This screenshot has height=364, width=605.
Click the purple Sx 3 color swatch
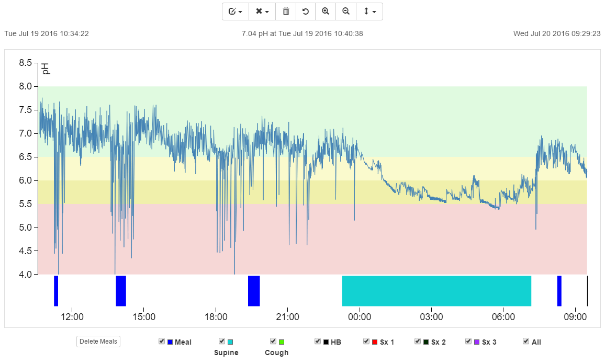477,342
